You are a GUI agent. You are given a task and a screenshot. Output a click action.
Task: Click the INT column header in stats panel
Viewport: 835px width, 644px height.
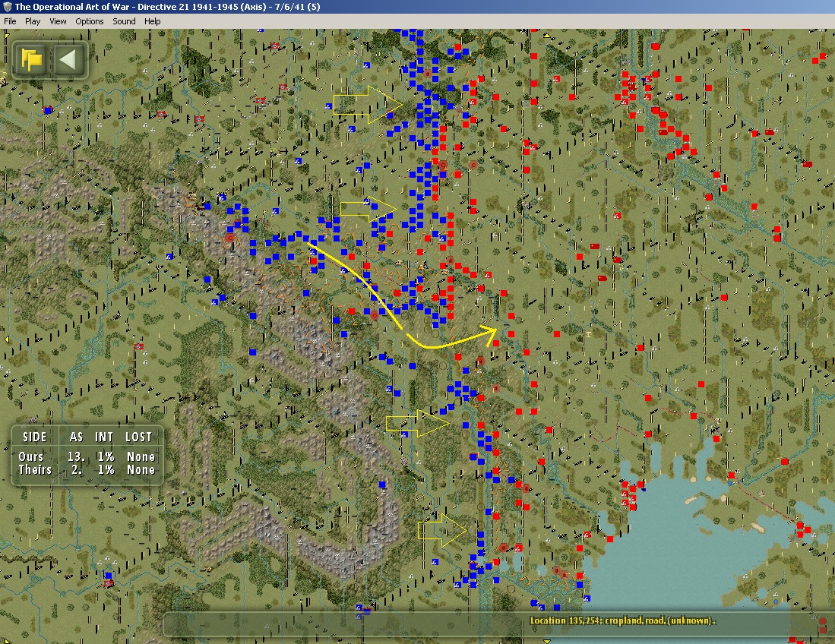coord(104,437)
